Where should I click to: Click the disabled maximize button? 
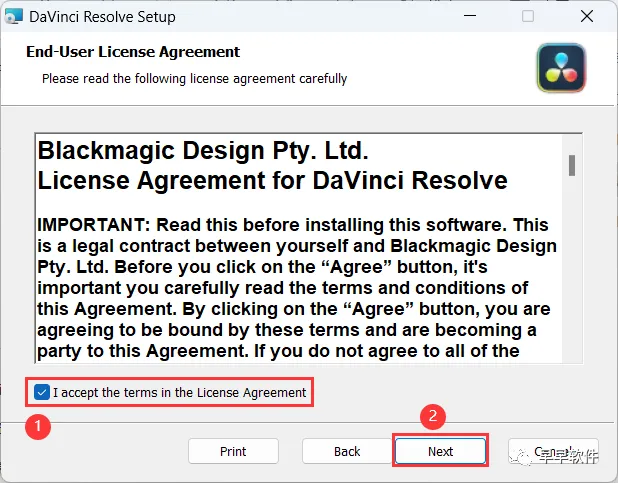click(528, 16)
